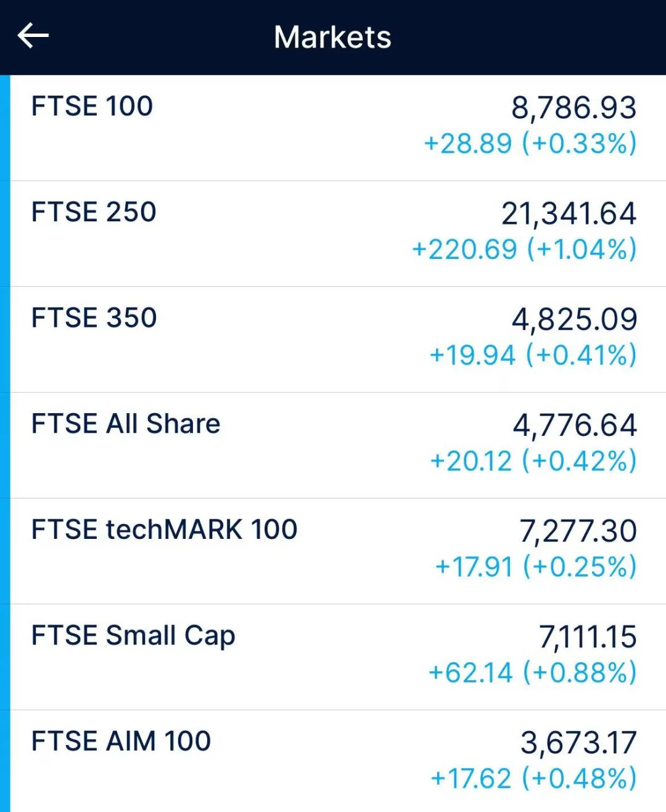Screen dimensions: 666x812
Task: Click the 3,673.17 AIM value
Action: point(578,743)
